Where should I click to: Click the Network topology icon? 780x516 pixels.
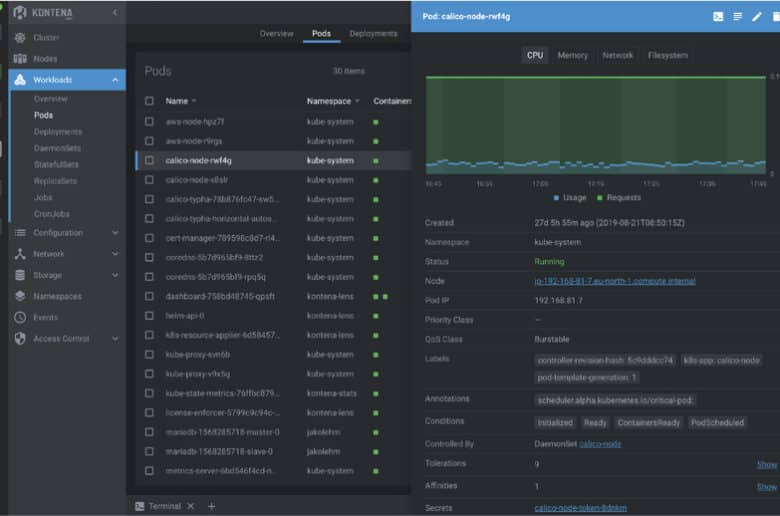click(20, 254)
